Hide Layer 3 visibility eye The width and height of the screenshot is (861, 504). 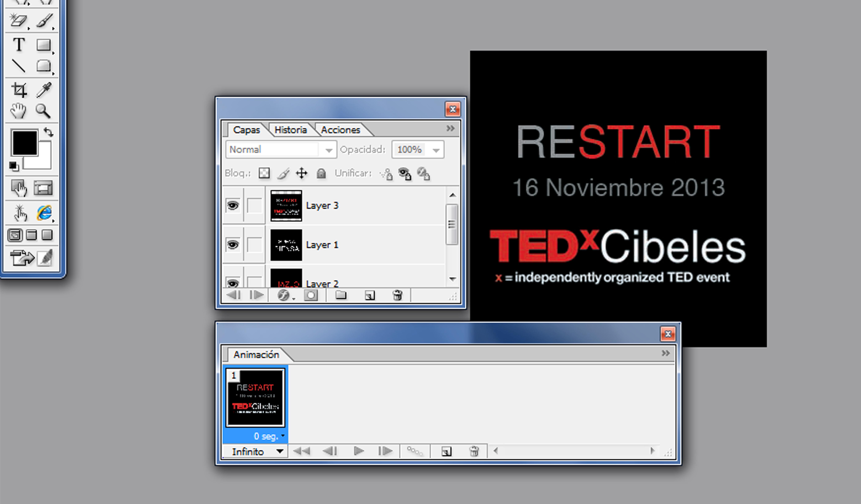233,206
